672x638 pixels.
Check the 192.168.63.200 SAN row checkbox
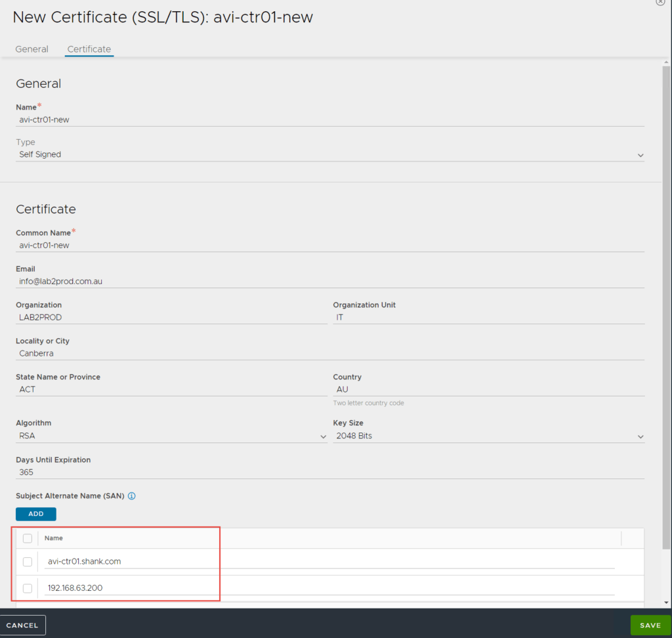coord(28,588)
